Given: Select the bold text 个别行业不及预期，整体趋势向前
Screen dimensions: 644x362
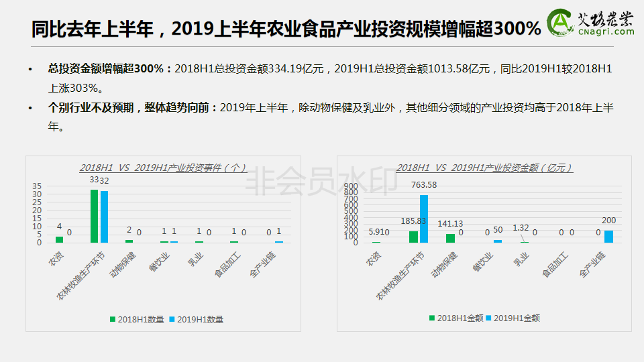Looking at the screenshot, I should coord(132,107).
